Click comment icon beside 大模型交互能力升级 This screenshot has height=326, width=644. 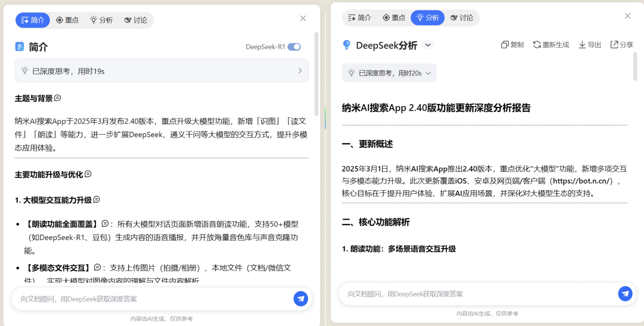coord(96,199)
